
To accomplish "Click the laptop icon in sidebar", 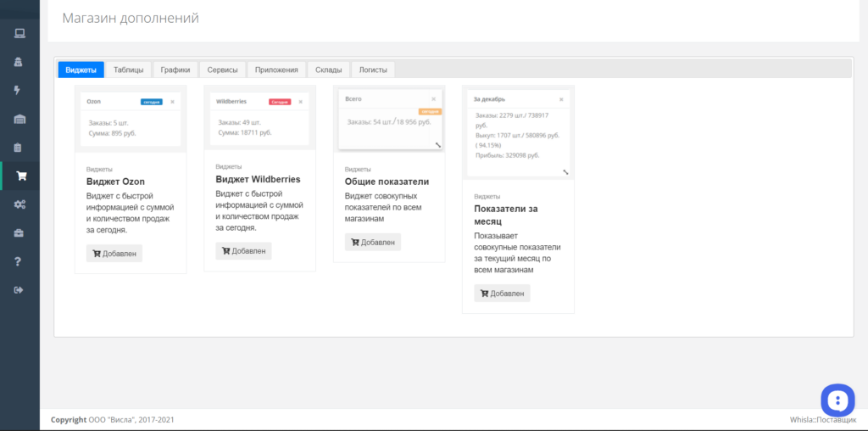I will 19,34.
